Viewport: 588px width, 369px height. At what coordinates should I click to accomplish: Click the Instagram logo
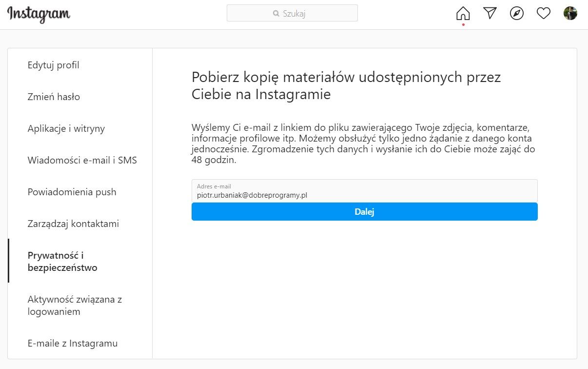[x=39, y=14]
